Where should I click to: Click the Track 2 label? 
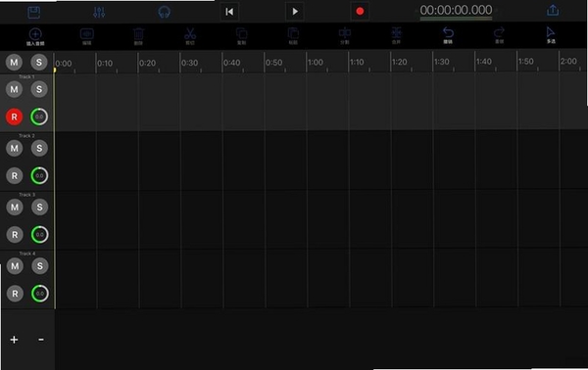click(26, 135)
